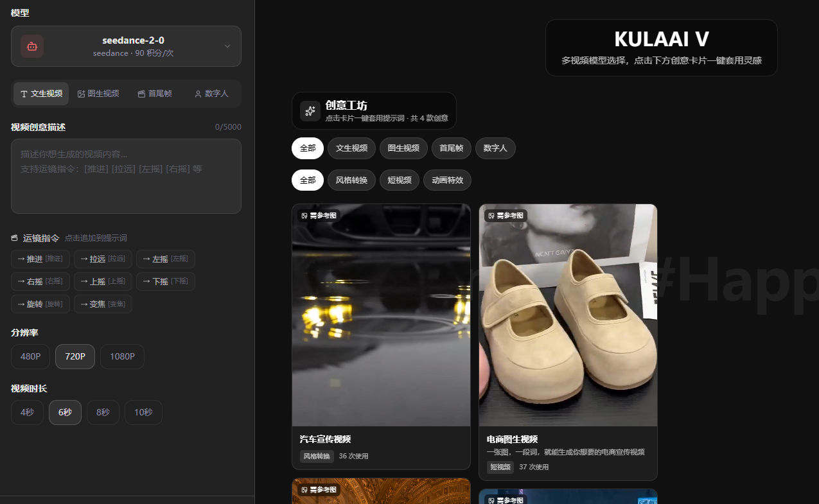Open the seedance-2-0 model selector
This screenshot has width=819, height=504.
coord(126,46)
